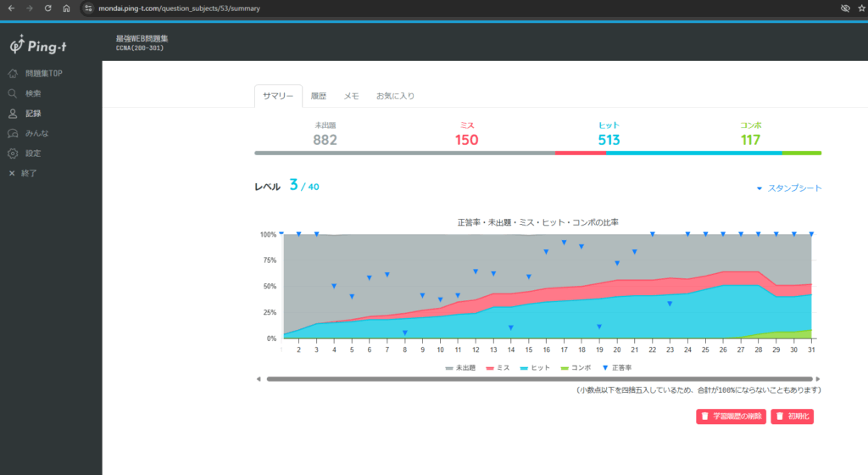Screen dimensions: 868x475
Task: Click the みんな chat icon in sidebar
Action: [x=13, y=133]
